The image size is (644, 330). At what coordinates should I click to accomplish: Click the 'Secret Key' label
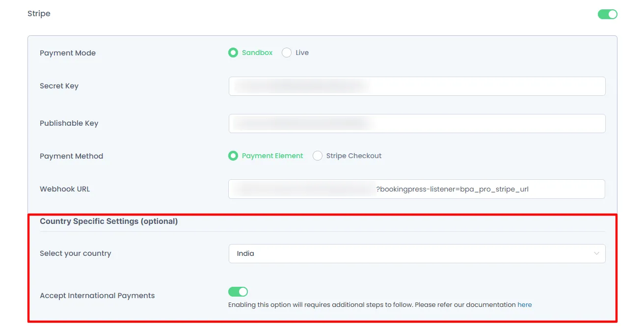click(x=59, y=86)
